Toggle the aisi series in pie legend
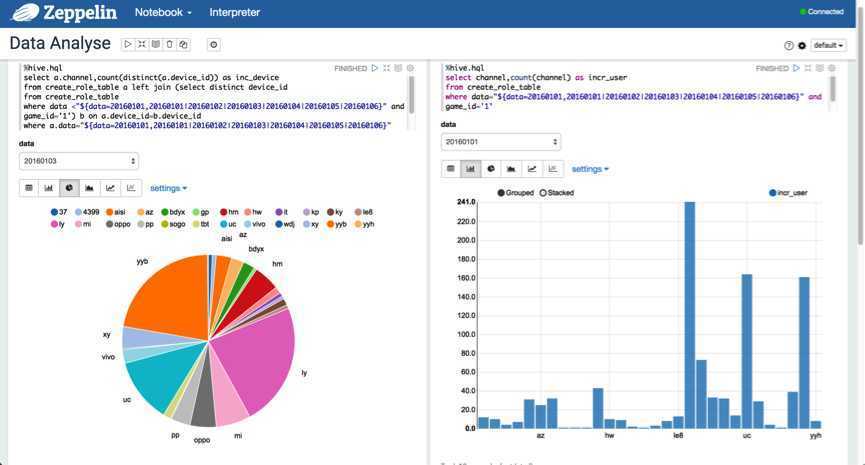Viewport: 865px width, 465px height. click(116, 212)
